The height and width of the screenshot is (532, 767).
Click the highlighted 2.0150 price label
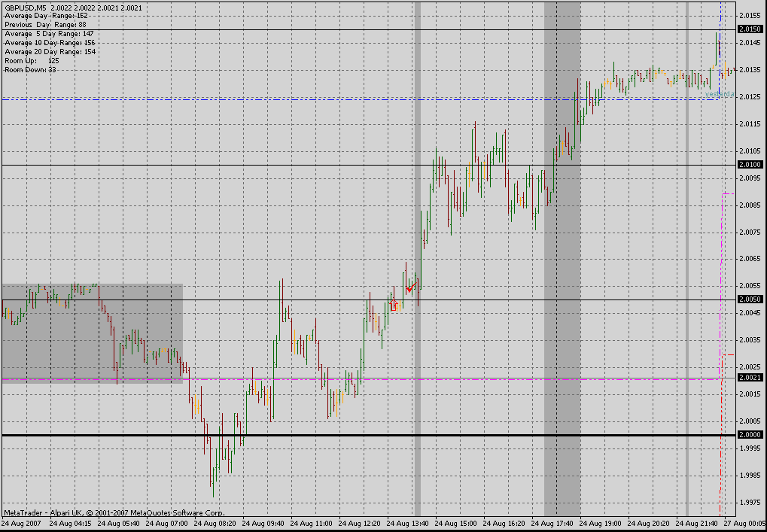750,29
